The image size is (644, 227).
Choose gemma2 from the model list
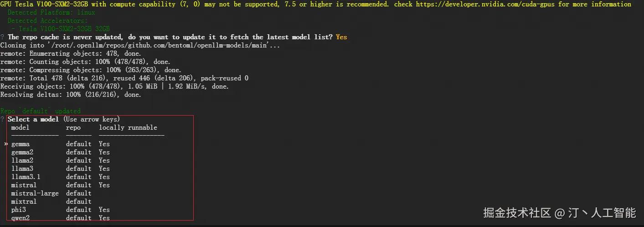point(22,152)
